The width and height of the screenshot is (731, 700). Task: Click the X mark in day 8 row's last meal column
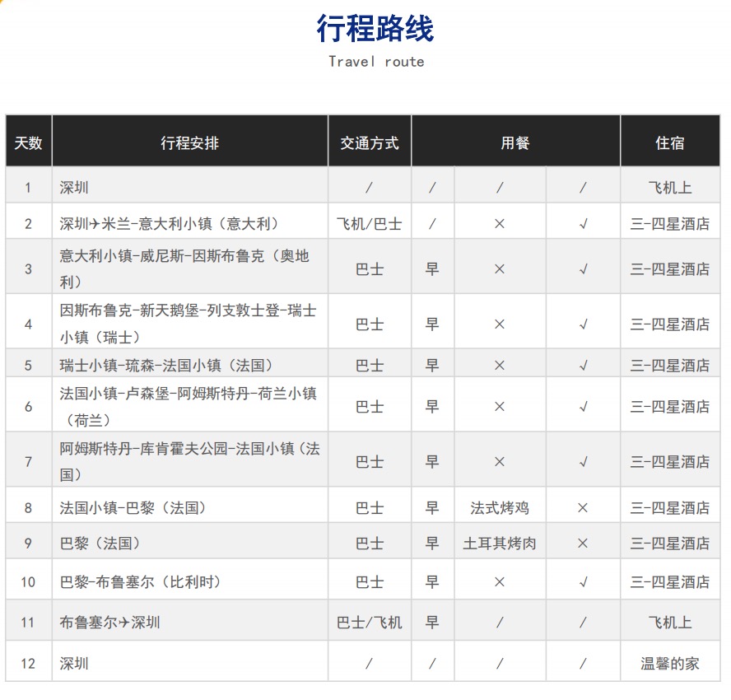tap(583, 508)
